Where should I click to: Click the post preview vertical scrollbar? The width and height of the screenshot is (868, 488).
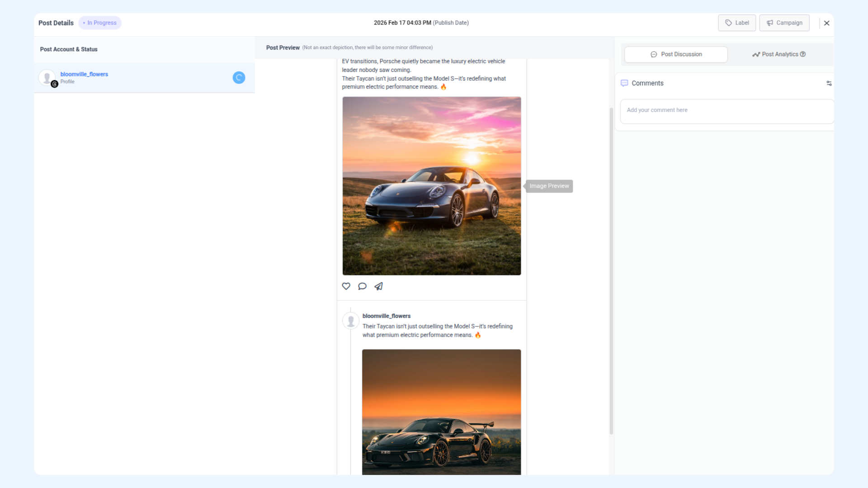point(611,271)
